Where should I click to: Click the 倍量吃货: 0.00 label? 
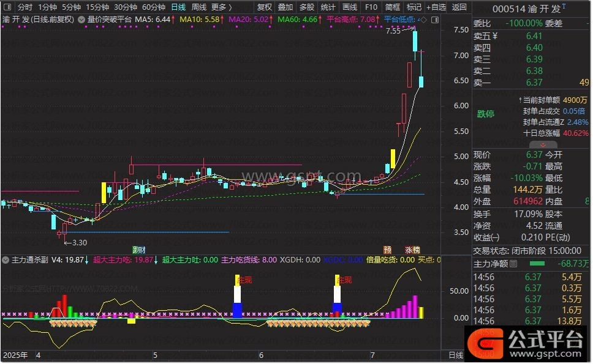390,260
